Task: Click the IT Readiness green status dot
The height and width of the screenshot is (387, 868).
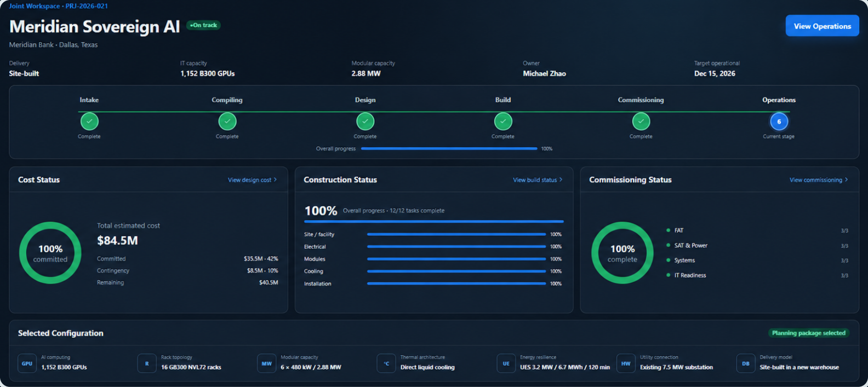Action: point(668,275)
